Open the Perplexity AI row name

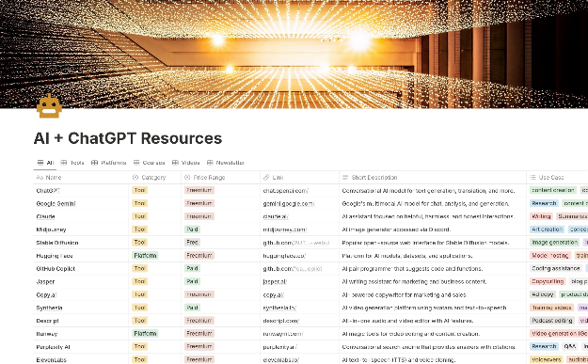53,347
